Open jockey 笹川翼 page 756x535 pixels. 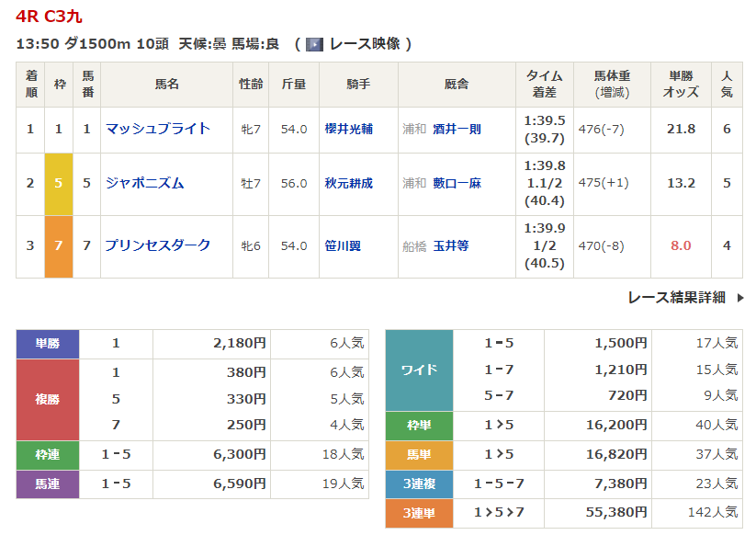(343, 246)
